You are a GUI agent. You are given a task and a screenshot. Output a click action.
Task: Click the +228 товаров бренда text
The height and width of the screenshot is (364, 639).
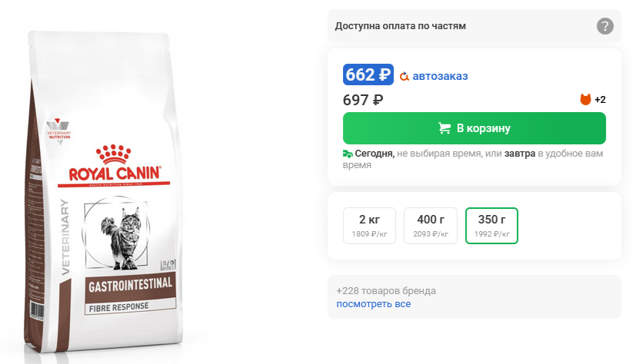pos(386,291)
